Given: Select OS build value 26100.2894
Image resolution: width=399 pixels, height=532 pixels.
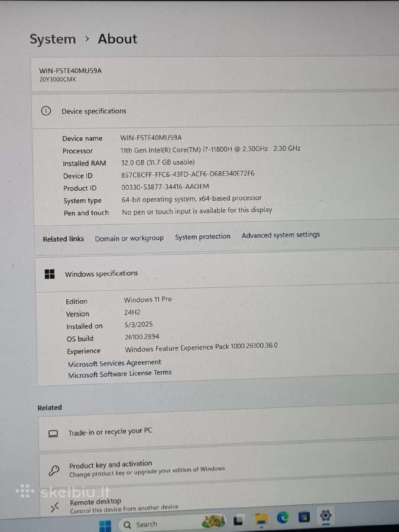Looking at the screenshot, I should pyautogui.click(x=142, y=336).
